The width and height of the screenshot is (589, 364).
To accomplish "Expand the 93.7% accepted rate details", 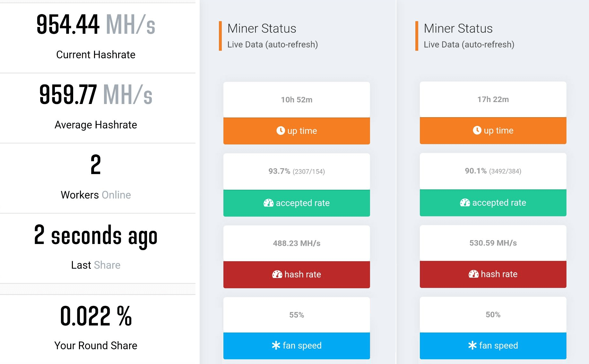I will [x=296, y=171].
